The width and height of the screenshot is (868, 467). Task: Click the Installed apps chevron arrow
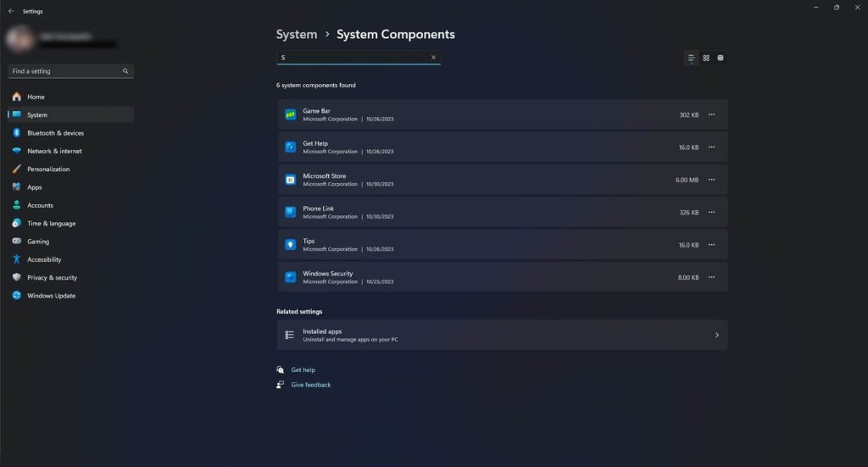point(717,335)
